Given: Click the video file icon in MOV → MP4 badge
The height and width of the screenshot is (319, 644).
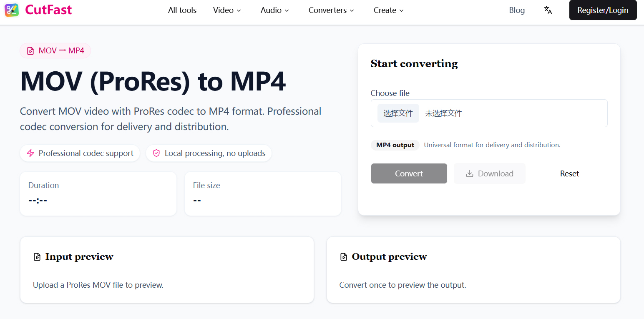Looking at the screenshot, I should [x=30, y=50].
